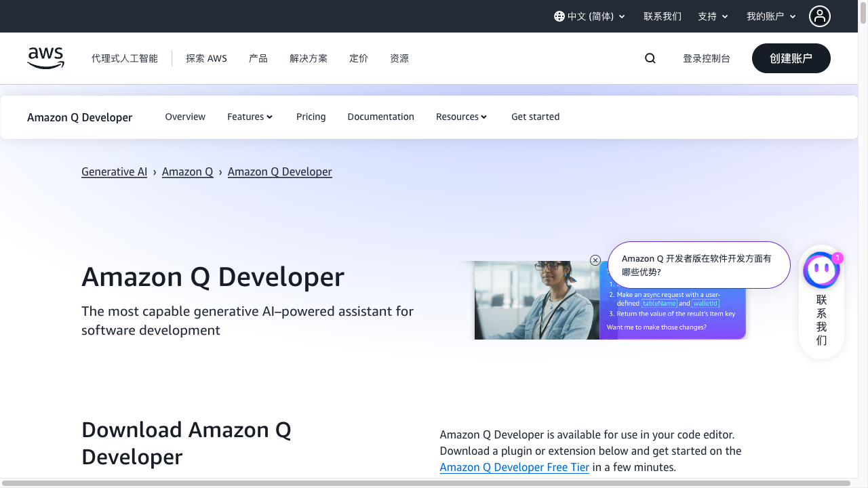The image size is (868, 488).
Task: Dismiss the chat suggestion popup
Action: (595, 260)
